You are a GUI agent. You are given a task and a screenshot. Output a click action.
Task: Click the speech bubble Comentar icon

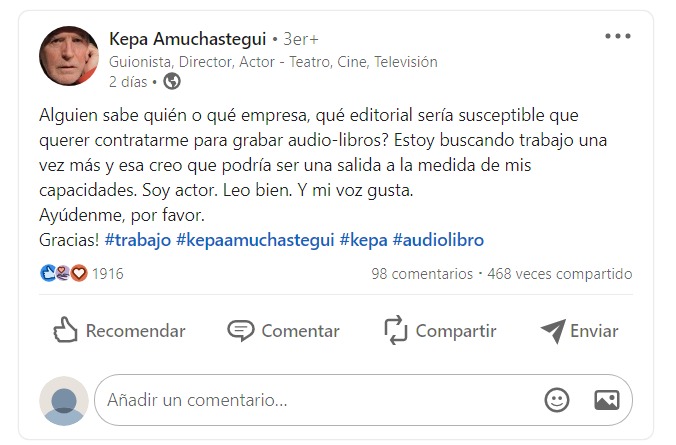[x=241, y=331]
